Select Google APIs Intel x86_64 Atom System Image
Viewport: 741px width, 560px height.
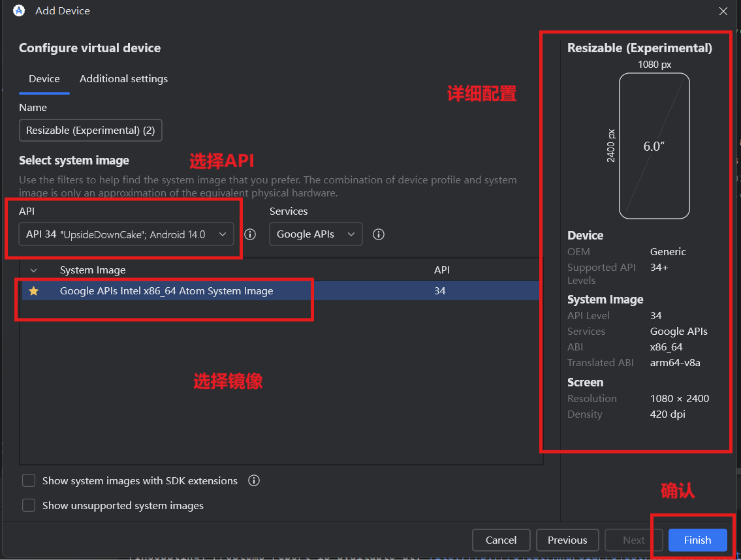pos(281,290)
